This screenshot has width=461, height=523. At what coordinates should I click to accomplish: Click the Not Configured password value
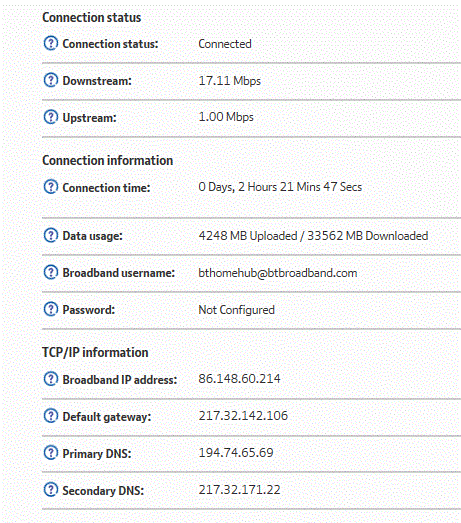[236, 310]
